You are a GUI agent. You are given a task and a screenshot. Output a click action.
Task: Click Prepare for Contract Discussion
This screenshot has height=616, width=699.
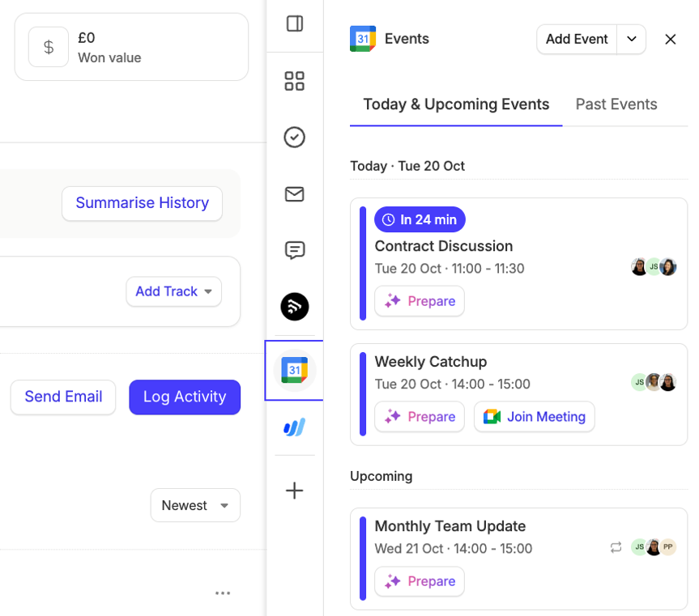(x=420, y=301)
